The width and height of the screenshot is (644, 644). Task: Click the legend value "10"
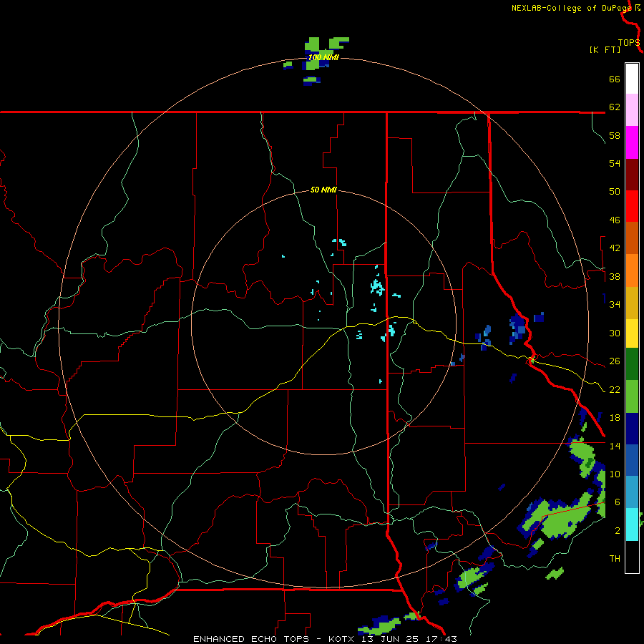[615, 474]
